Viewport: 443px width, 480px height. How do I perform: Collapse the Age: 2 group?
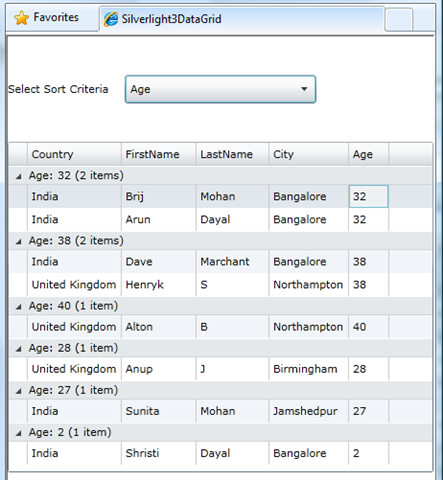tap(19, 433)
